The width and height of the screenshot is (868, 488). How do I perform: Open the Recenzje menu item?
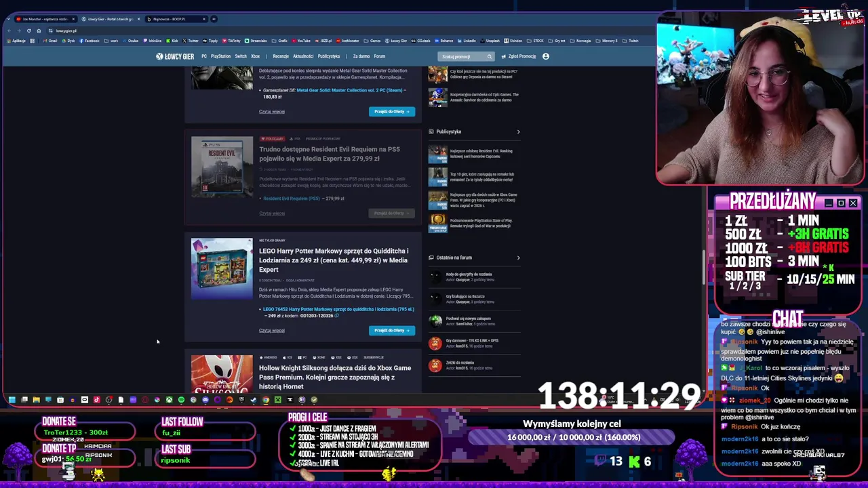tap(281, 56)
